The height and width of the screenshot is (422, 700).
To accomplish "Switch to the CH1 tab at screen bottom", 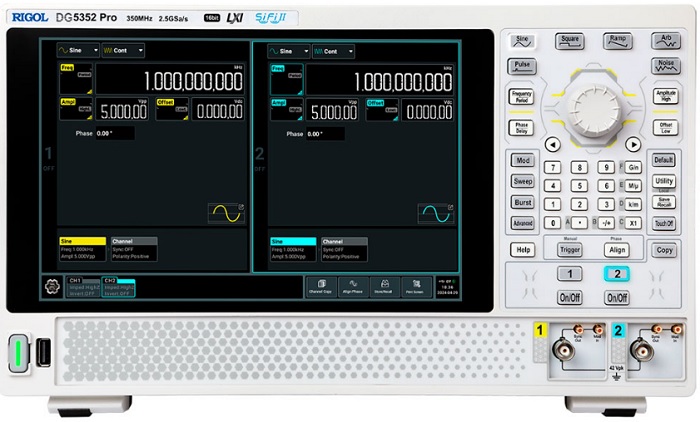I will 83,287.
